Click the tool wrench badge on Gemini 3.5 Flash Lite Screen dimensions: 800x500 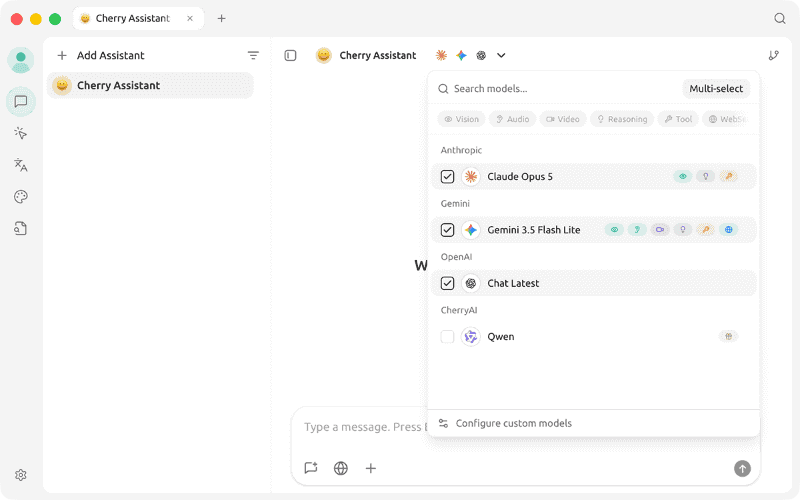706,230
